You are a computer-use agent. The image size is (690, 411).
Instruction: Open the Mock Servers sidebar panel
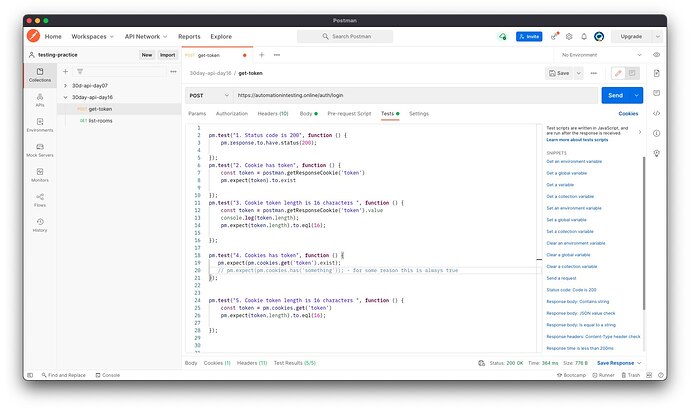[40, 150]
